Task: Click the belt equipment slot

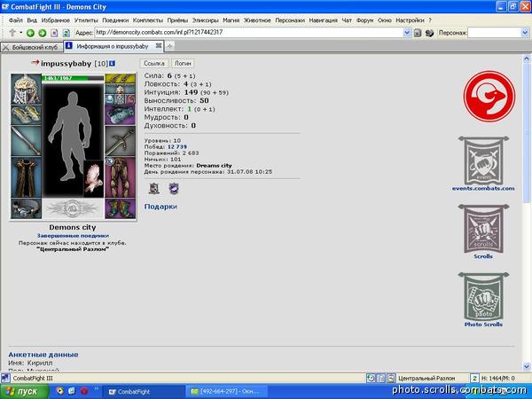Action: click(26, 208)
